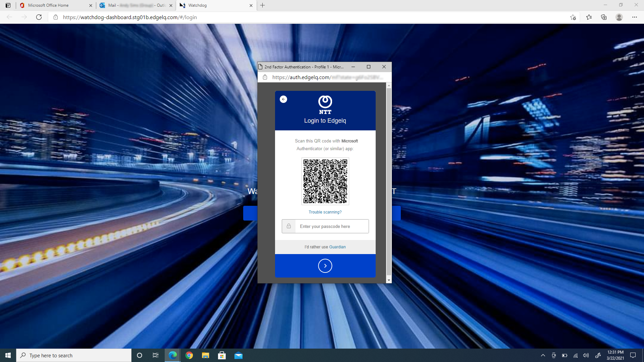This screenshot has width=644, height=362.
Task: Open the notification center icon
Action: 633,355
